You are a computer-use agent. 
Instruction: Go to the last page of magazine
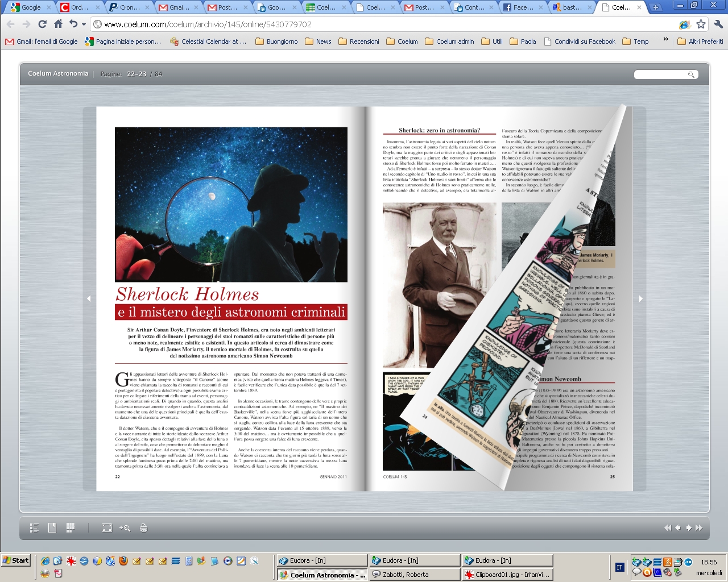(699, 528)
